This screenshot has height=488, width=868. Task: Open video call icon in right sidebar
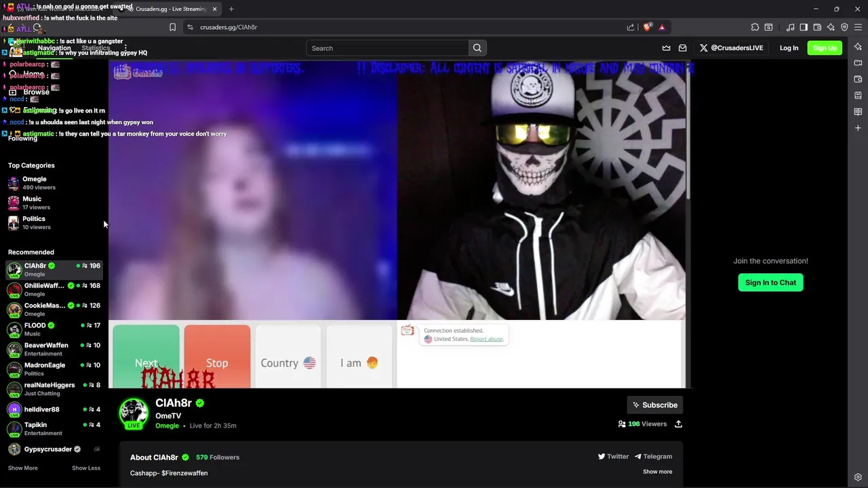[858, 62]
